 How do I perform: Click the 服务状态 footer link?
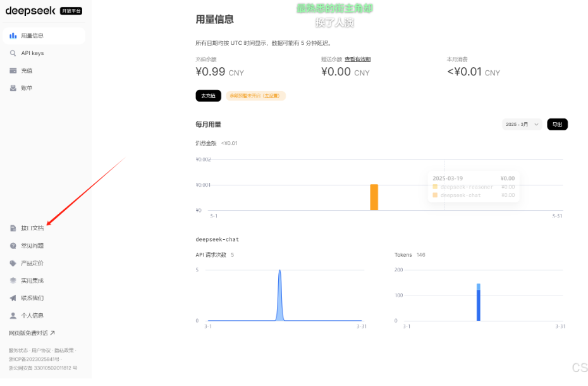tap(18, 351)
